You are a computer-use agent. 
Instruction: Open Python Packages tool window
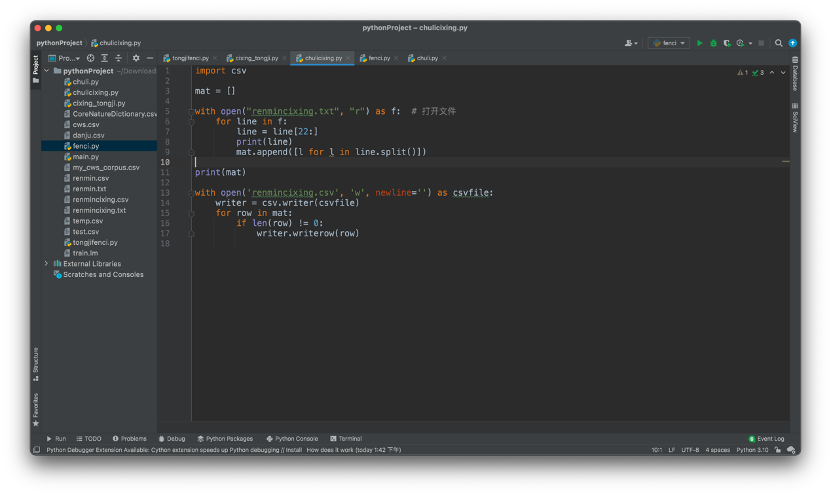[225, 439]
